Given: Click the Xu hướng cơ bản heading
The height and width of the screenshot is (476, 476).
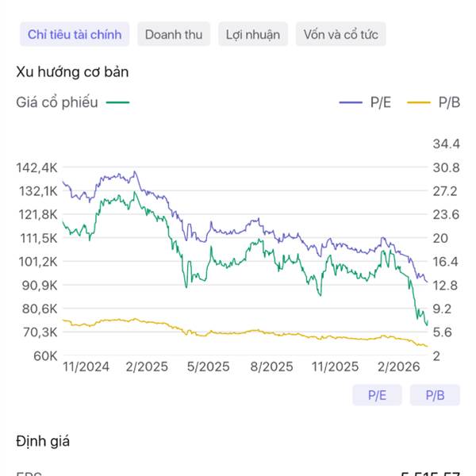Looking at the screenshot, I should [72, 72].
